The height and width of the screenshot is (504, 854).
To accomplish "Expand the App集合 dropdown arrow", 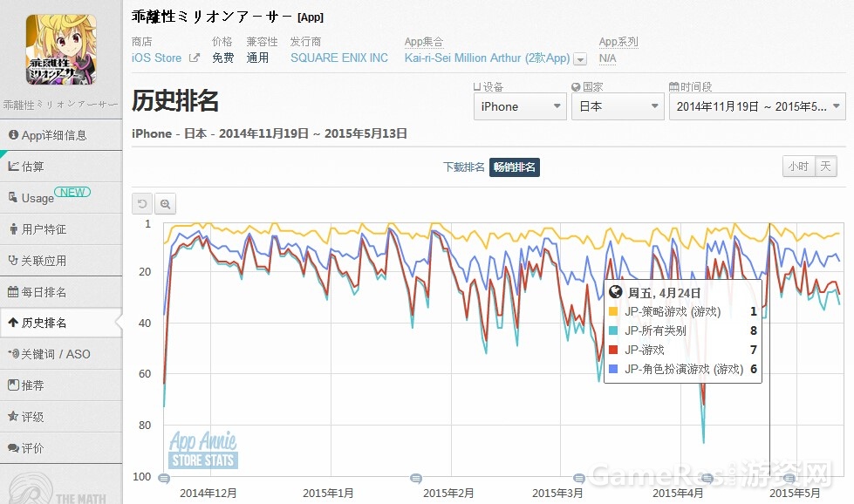I will (x=580, y=58).
